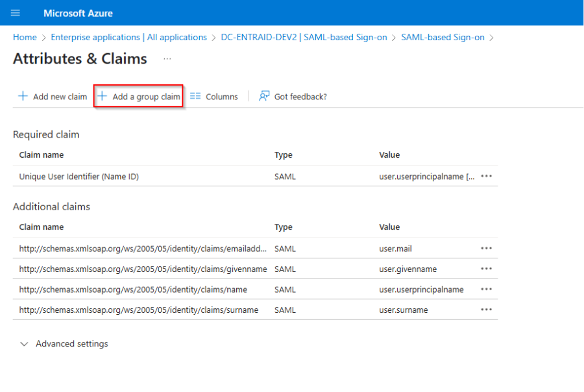Image resolution: width=584 pixels, height=392 pixels.
Task: Go to Home breadcrumb link
Action: tap(25, 37)
